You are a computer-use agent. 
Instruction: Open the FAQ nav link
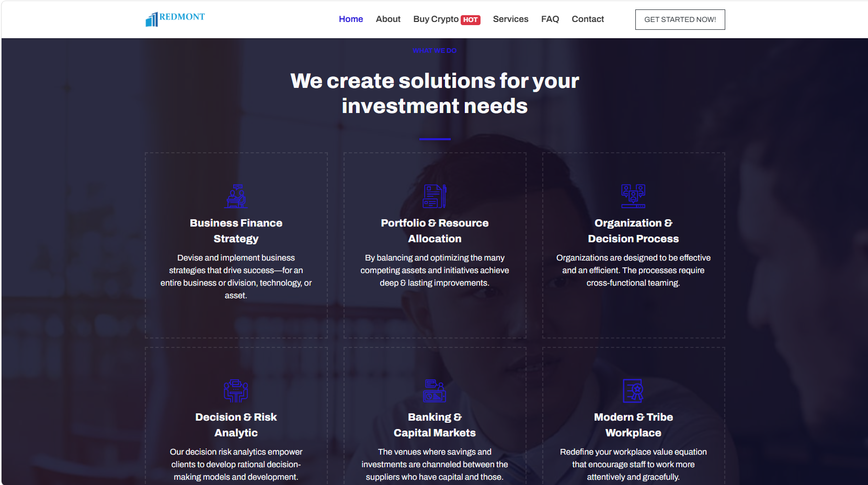click(x=550, y=19)
